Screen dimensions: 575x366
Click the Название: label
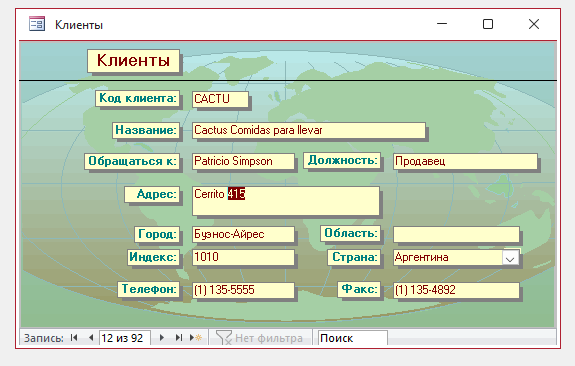point(146,130)
